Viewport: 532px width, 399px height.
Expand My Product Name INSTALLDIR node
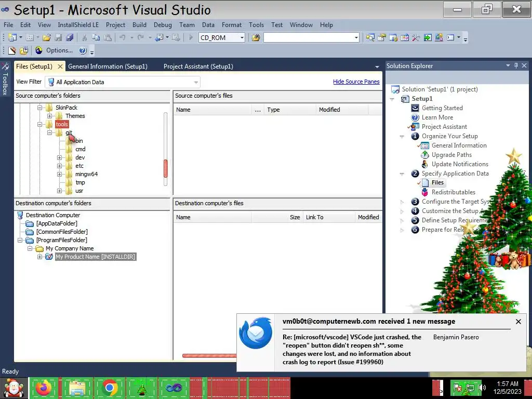coord(39,257)
